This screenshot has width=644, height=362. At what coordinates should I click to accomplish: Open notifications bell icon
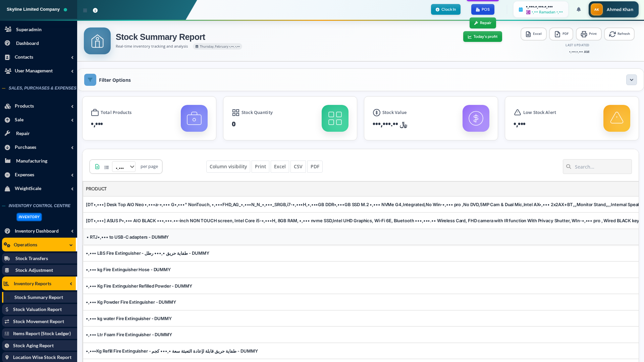click(x=579, y=9)
